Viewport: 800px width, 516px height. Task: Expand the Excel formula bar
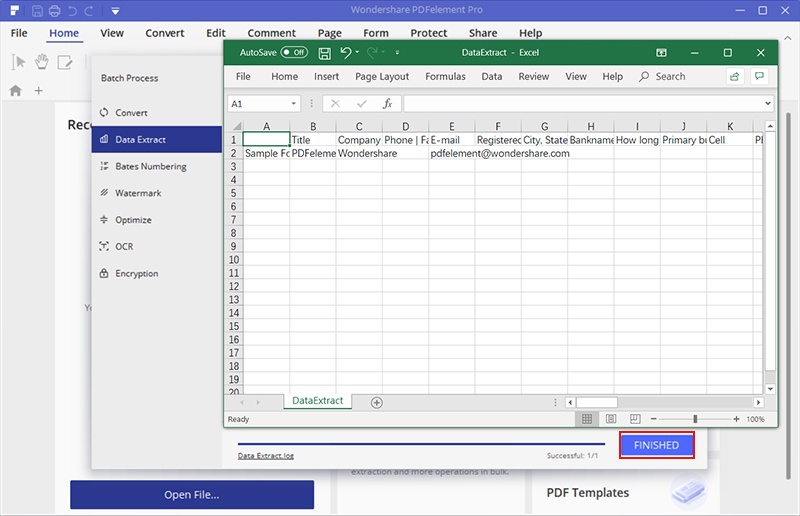tap(767, 104)
